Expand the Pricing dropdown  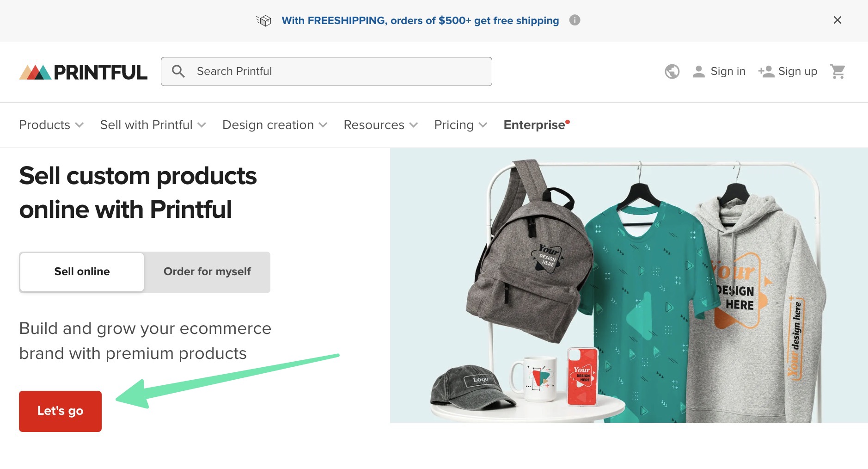[459, 125]
